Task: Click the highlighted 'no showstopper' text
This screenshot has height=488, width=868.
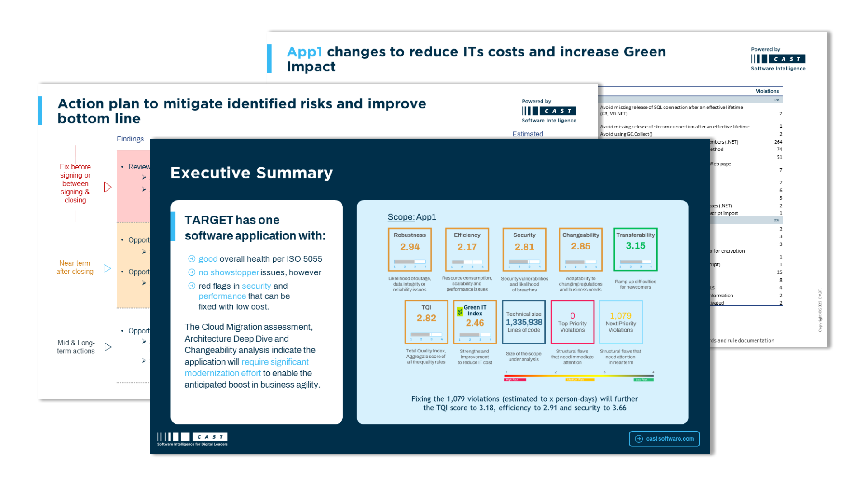Action: [x=229, y=272]
